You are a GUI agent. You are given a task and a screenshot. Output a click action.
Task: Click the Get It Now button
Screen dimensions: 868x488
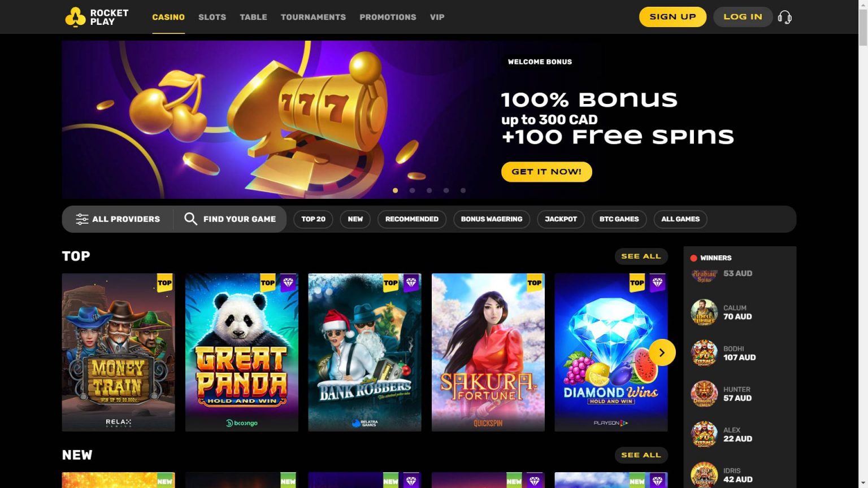click(546, 172)
